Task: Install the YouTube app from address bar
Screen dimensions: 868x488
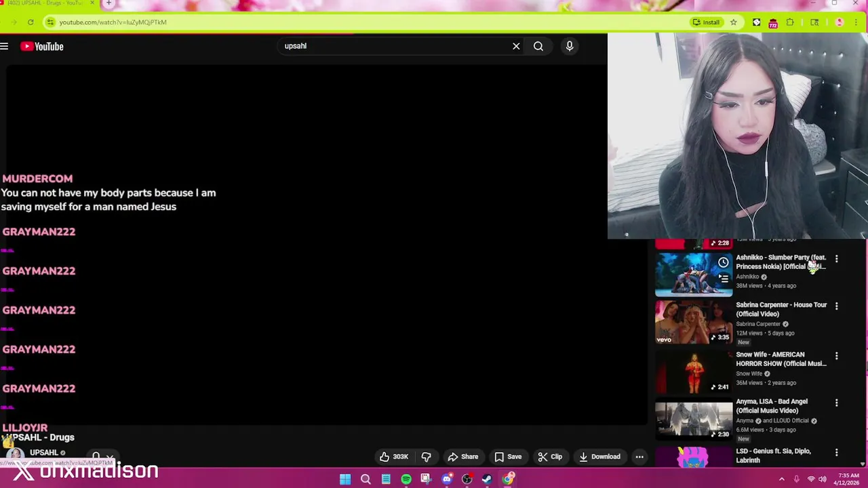Action: pyautogui.click(x=706, y=22)
